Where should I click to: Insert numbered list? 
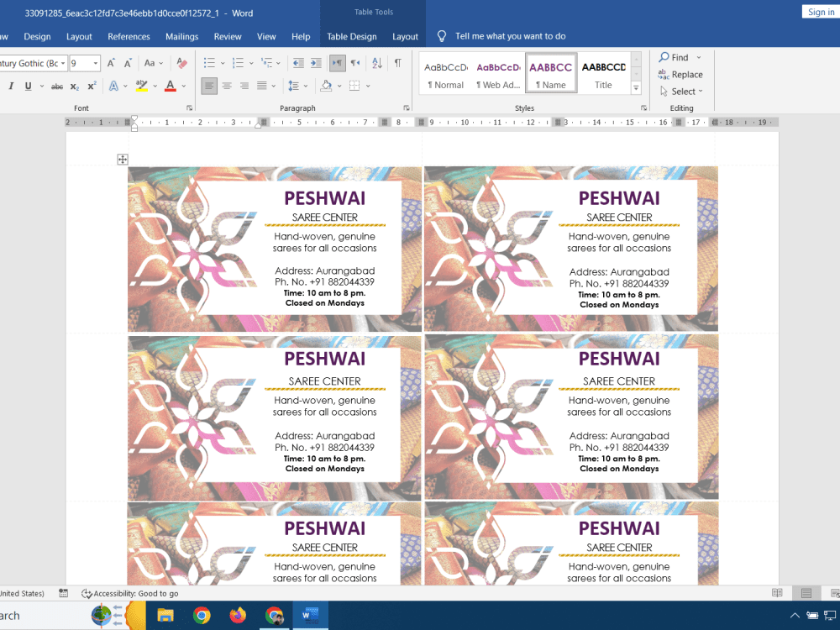(238, 63)
